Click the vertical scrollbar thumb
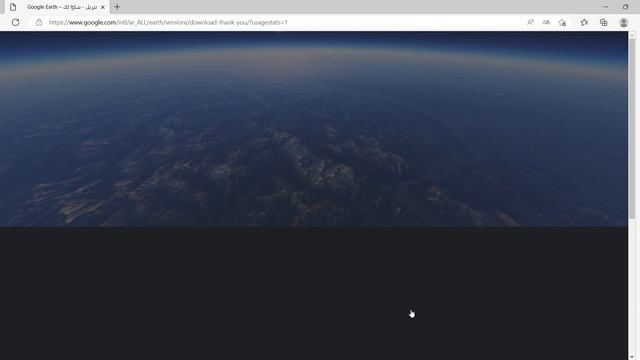The width and height of the screenshot is (640, 360). point(632,129)
